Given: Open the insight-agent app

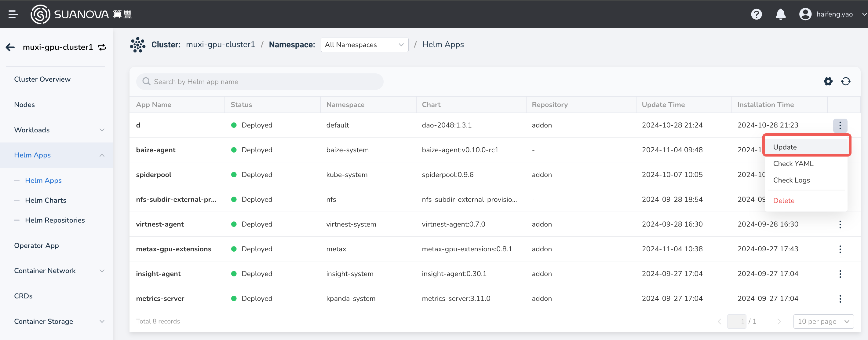Looking at the screenshot, I should click(159, 274).
